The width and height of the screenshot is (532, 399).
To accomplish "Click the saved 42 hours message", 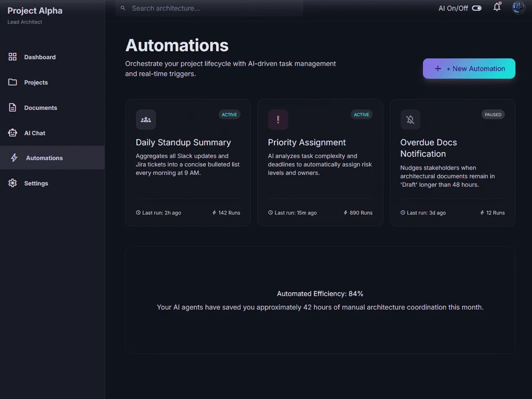I will click(x=320, y=307).
